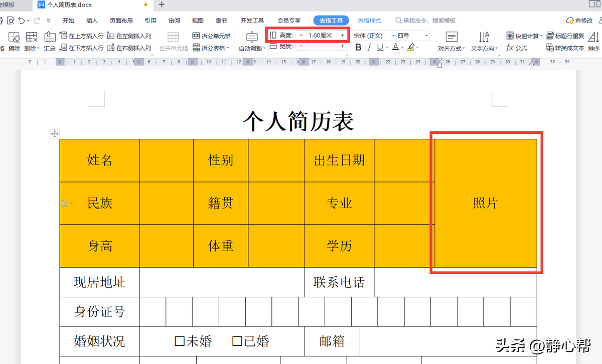602x364 pixels.
Task: Expand the Undo history dropdown arrow
Action: 28,21
